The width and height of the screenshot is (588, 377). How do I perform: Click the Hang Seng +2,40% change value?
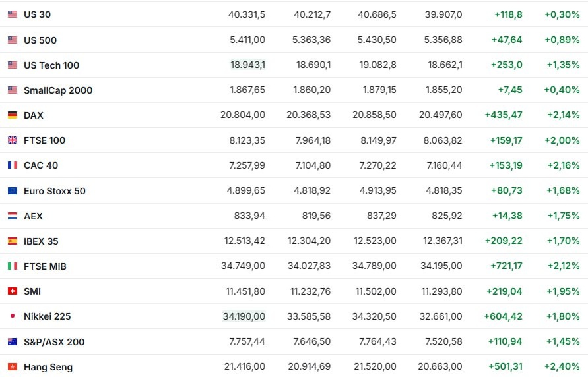562,366
